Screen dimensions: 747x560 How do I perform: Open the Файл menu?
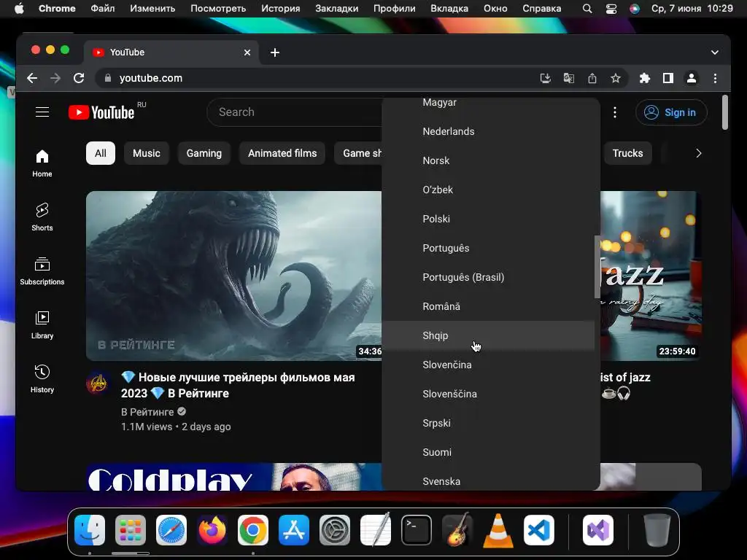[x=102, y=9]
